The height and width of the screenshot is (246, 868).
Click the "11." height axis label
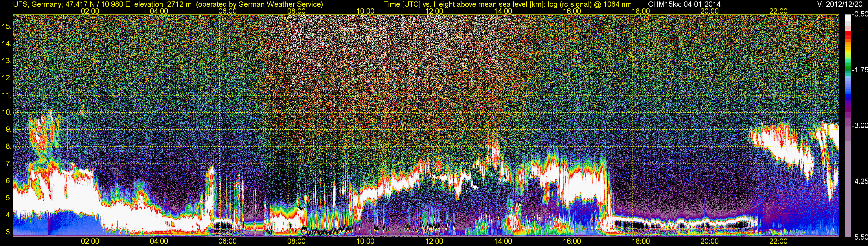pyautogui.click(x=7, y=95)
